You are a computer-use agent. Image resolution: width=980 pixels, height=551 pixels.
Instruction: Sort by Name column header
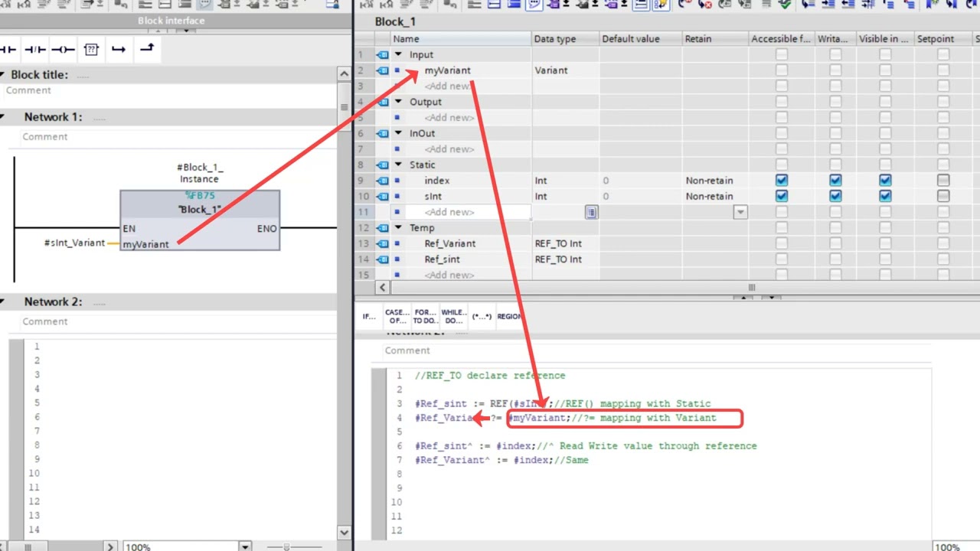click(x=461, y=38)
